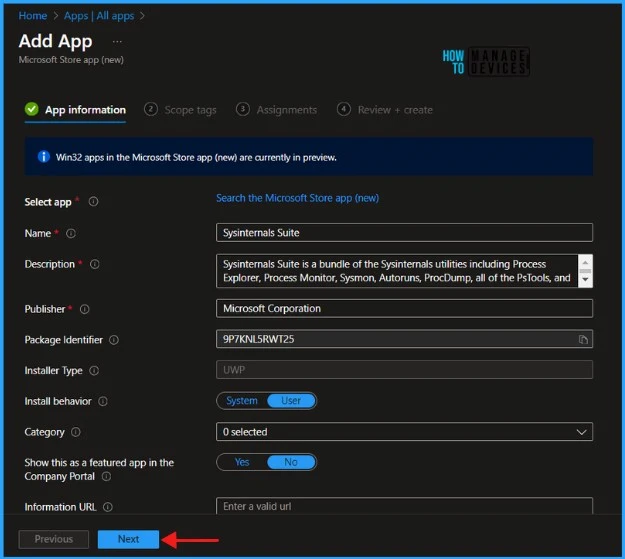Click the Description scrollbar down arrow
Image resolution: width=625 pixels, height=559 pixels.
point(585,280)
